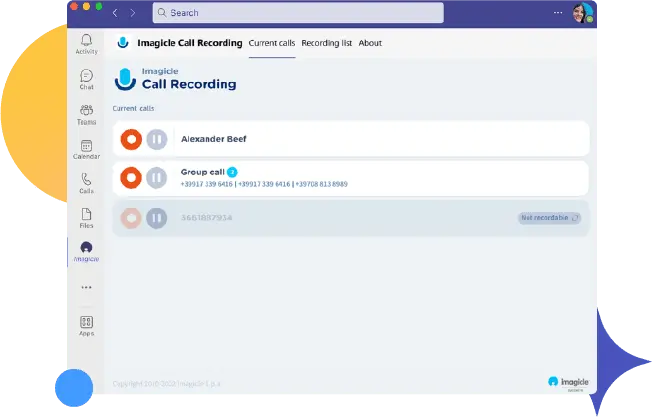Viewport: 652px width, 417px height.
Task: Go to Teams in the sidebar
Action: pyautogui.click(x=86, y=113)
